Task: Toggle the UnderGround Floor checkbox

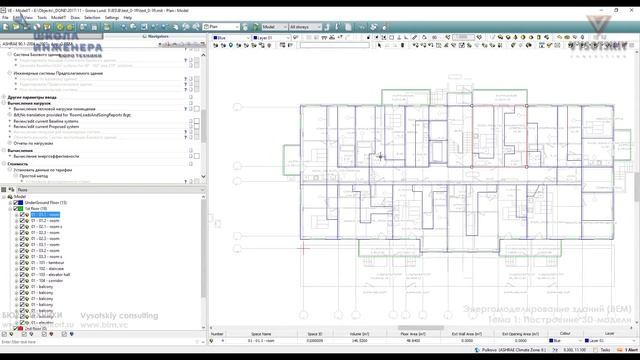Action: click(16, 202)
